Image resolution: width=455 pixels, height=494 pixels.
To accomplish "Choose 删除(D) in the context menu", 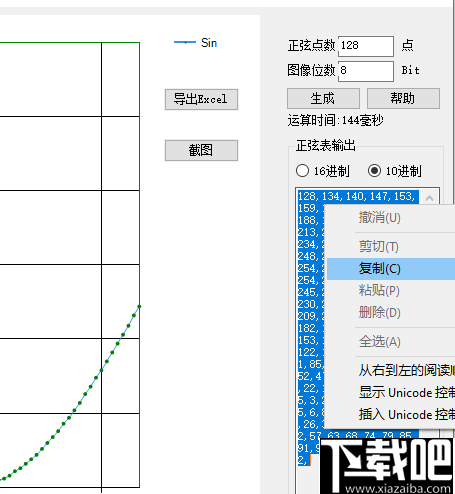I will click(391, 313).
